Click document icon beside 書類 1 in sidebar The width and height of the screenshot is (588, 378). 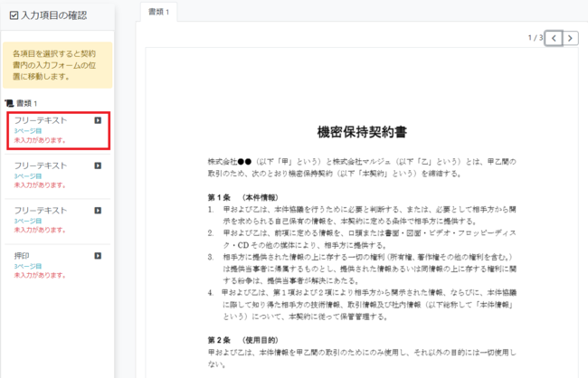tap(10, 103)
